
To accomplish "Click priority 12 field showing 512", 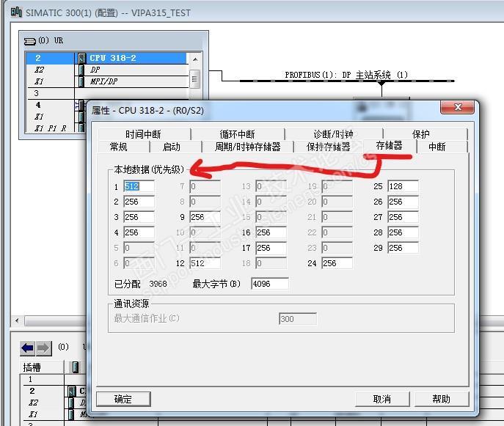I will [x=205, y=263].
